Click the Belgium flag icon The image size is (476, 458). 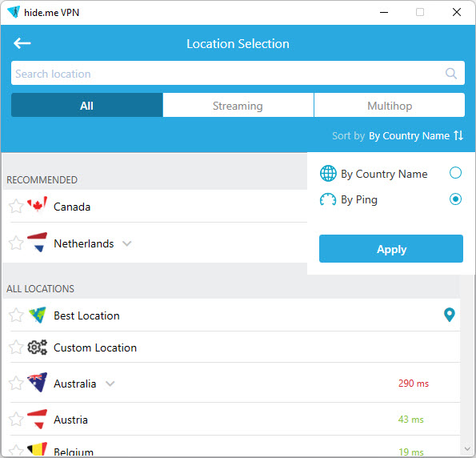pos(38,449)
